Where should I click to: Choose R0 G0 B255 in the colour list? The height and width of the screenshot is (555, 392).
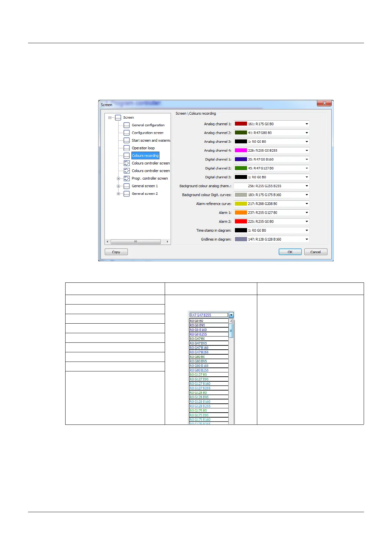click(x=209, y=335)
